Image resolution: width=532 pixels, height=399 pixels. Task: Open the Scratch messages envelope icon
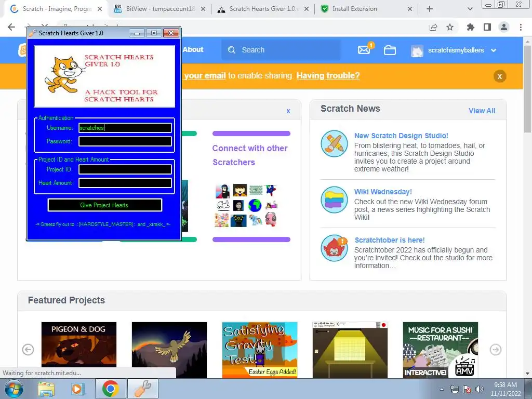coord(364,50)
